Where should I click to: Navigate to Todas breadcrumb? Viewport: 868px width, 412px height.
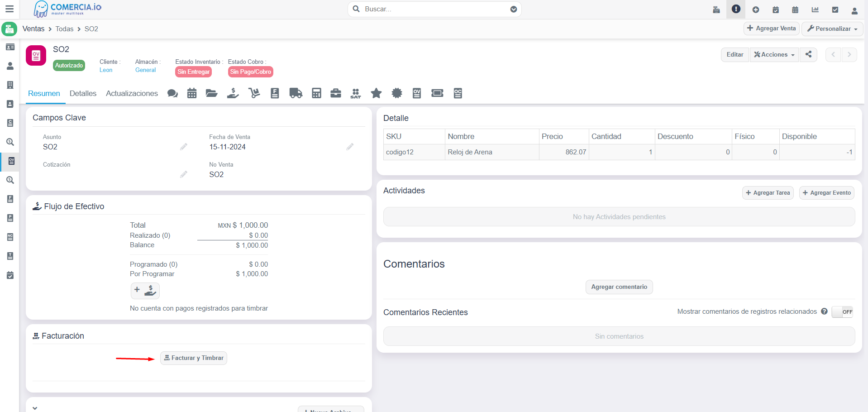click(x=64, y=29)
